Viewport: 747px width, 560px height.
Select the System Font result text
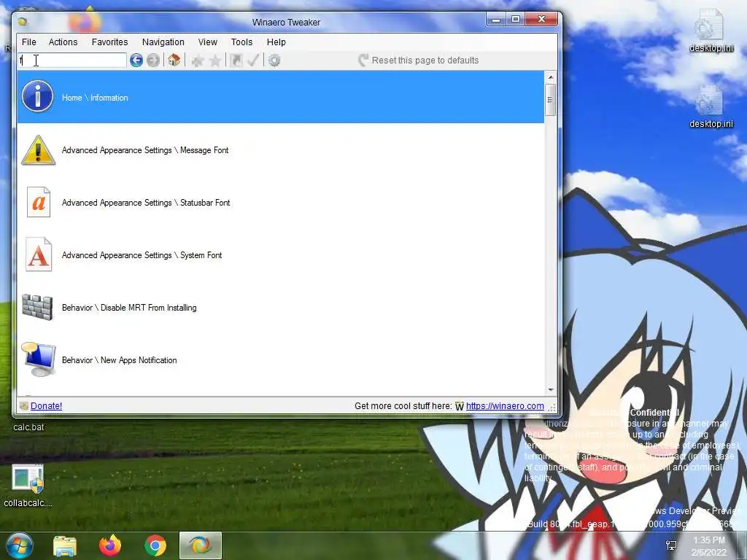coord(142,255)
